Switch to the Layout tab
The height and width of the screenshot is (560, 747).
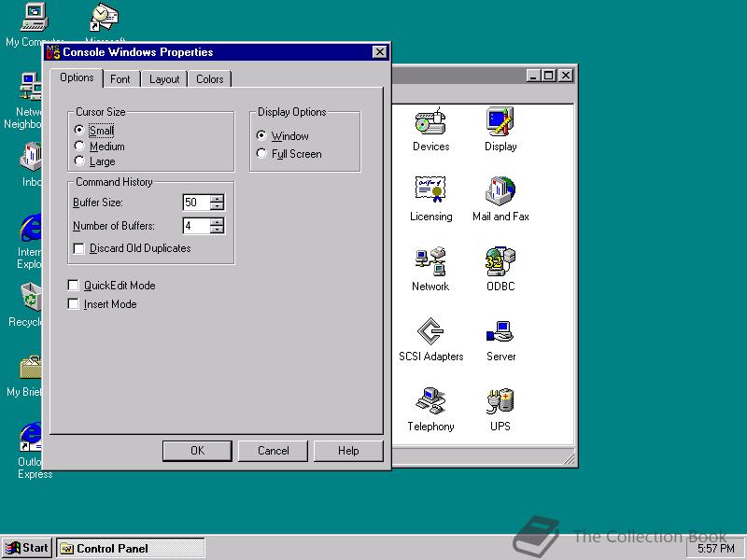(164, 79)
